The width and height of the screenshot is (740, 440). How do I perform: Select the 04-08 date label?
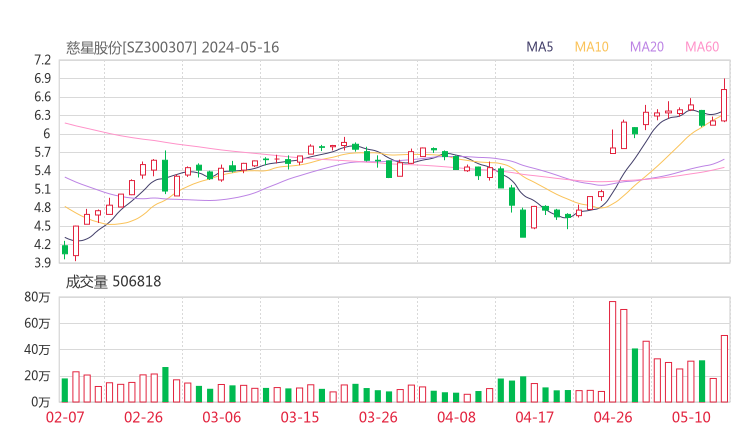tap(456, 417)
